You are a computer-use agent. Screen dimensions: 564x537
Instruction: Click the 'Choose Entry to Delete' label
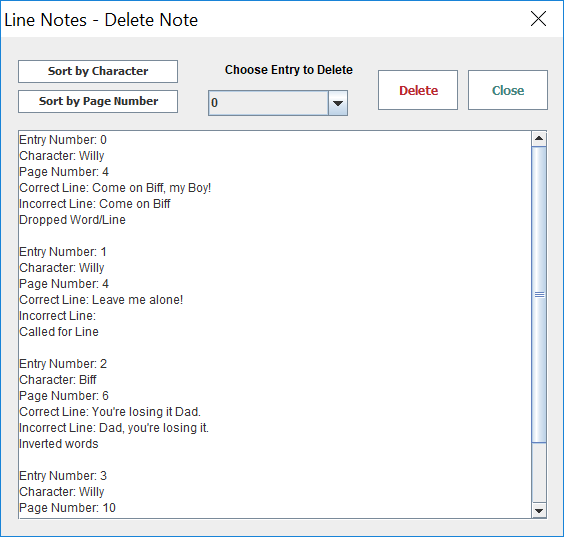point(289,70)
